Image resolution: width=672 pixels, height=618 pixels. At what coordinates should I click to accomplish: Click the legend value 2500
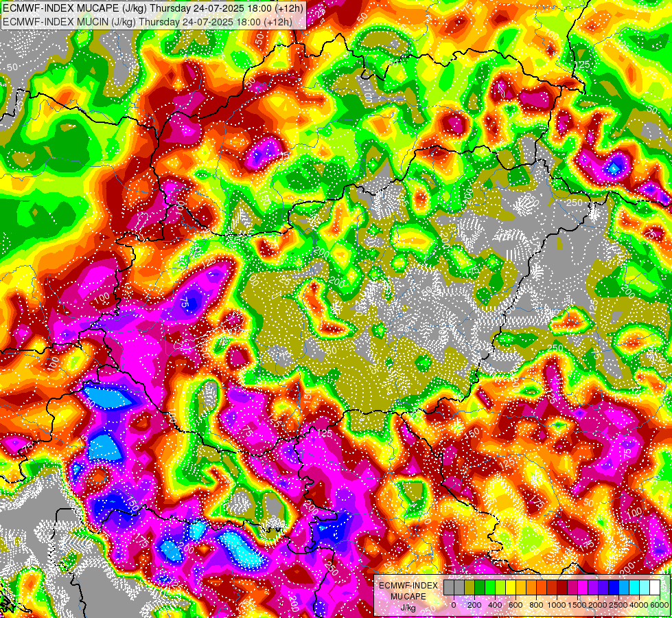[618, 605]
